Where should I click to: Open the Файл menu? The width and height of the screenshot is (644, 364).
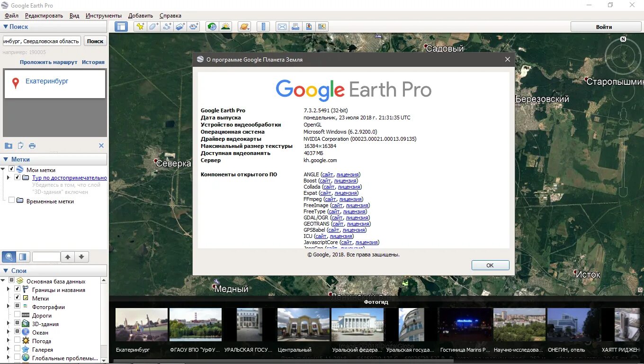tap(11, 16)
